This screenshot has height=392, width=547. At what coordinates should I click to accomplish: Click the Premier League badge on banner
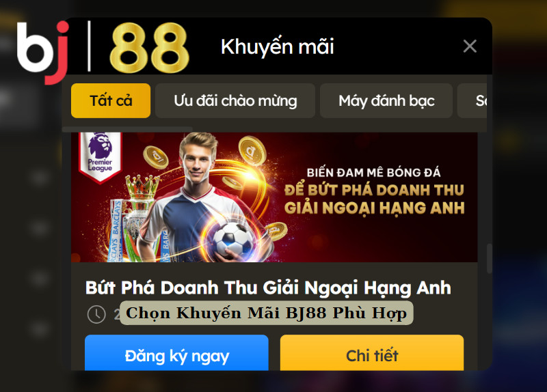click(100, 157)
